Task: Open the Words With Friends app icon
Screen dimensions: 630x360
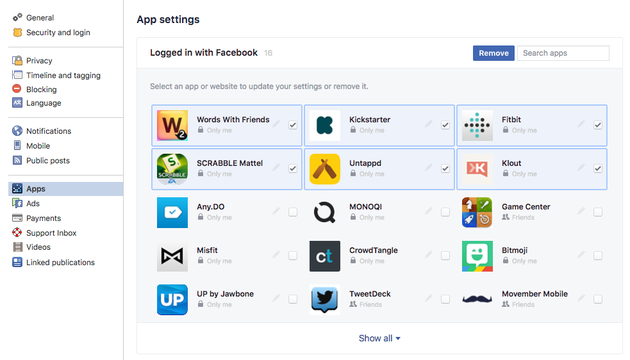Action: 172,125
